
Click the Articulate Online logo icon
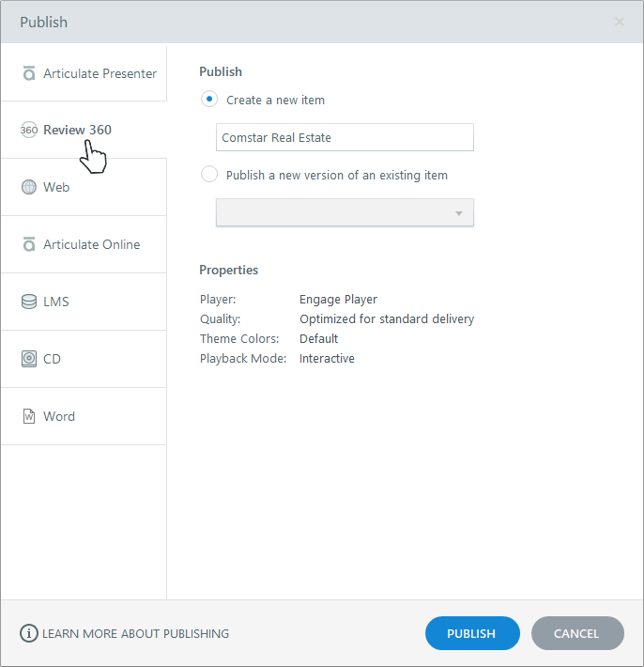click(29, 244)
